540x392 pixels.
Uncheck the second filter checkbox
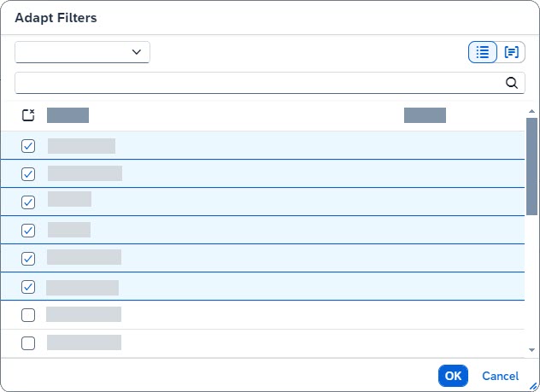pos(28,174)
